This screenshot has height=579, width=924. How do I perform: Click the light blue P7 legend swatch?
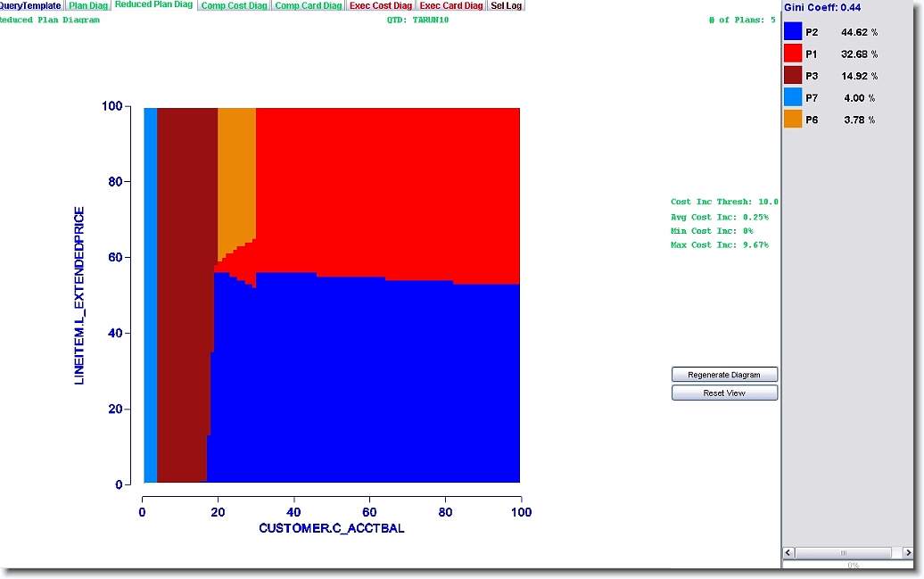[793, 98]
